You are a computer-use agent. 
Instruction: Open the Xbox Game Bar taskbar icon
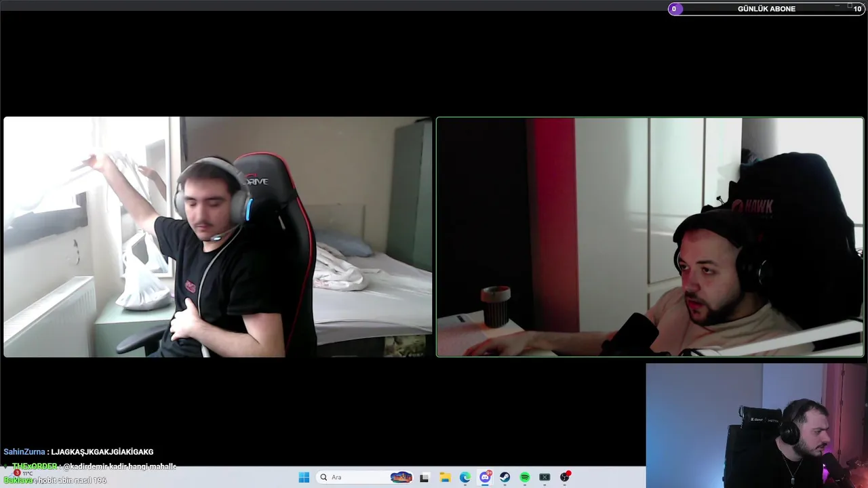pos(545,477)
